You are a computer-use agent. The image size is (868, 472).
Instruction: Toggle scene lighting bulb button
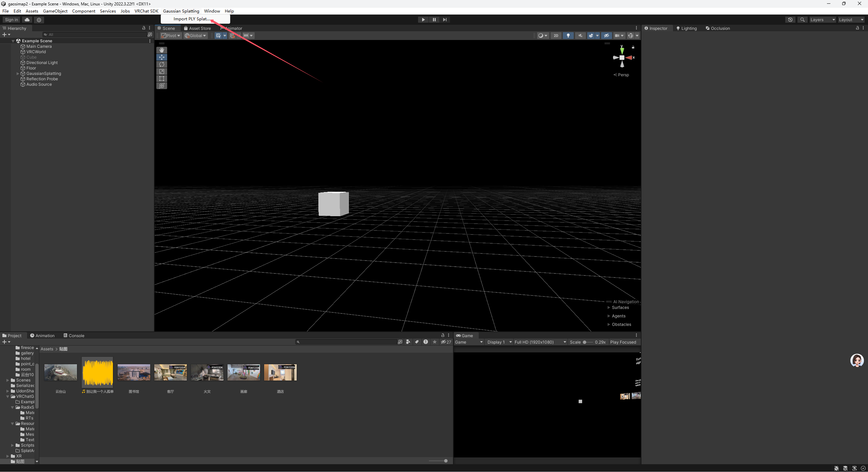[568, 36]
